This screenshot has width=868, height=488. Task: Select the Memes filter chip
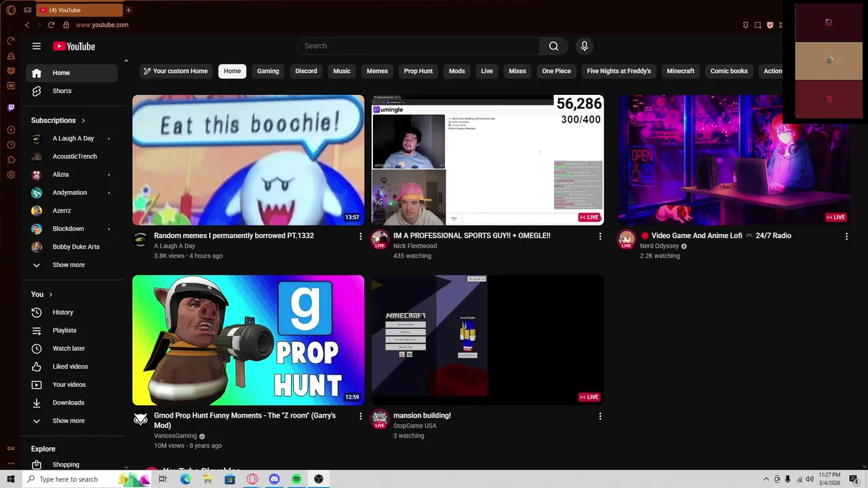click(377, 71)
